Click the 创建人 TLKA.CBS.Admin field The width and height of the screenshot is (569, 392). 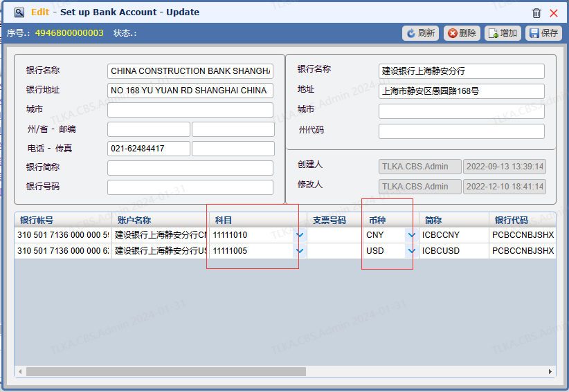[x=420, y=167]
